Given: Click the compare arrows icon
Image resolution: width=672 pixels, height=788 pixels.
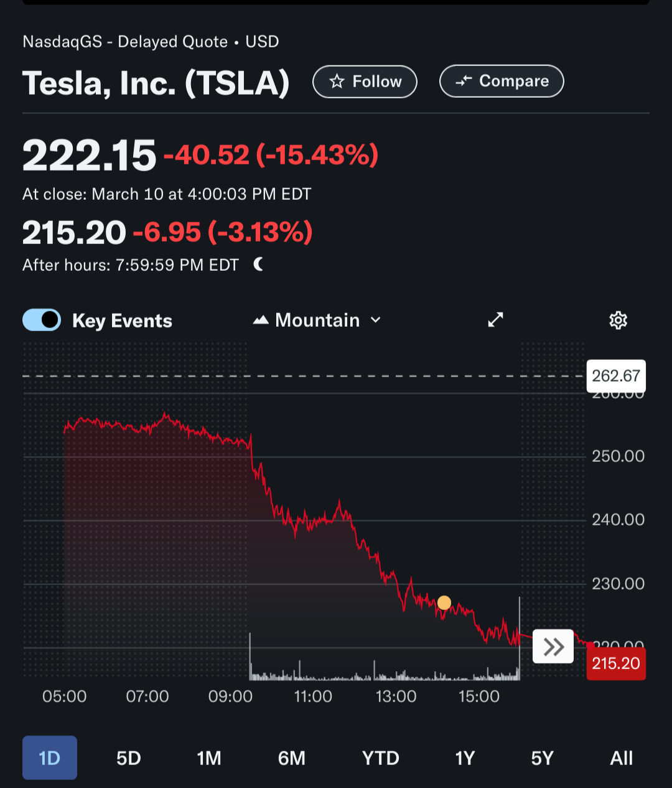Looking at the screenshot, I should (464, 82).
